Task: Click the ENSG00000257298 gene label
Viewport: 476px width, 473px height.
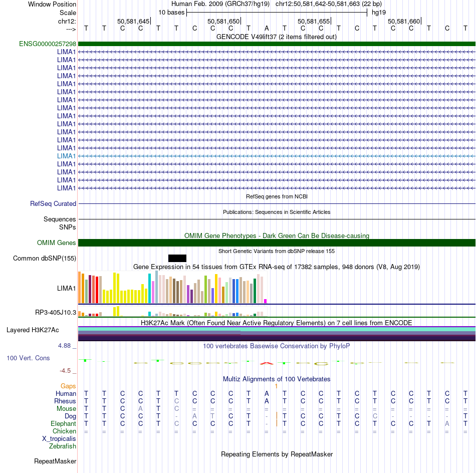Action: coord(48,44)
